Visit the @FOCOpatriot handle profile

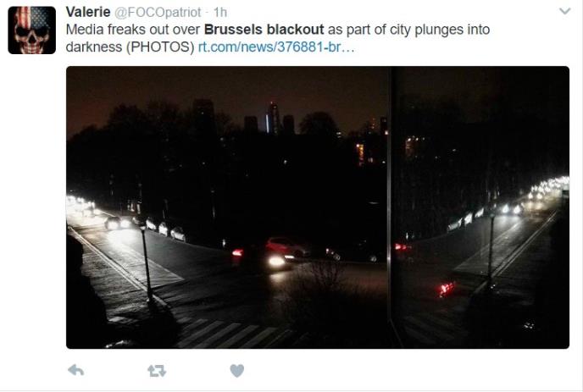point(158,12)
